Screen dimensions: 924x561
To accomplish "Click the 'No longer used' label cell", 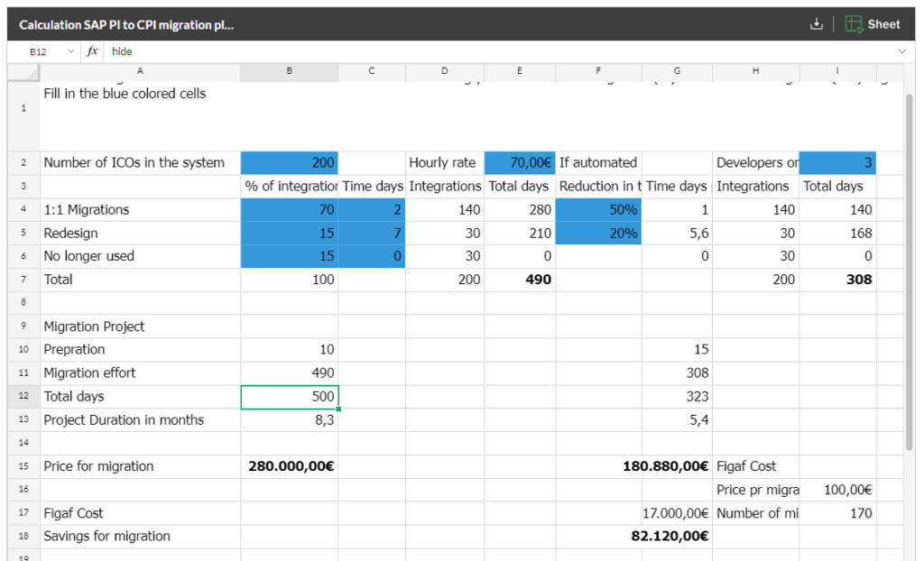I will pyautogui.click(x=140, y=256).
